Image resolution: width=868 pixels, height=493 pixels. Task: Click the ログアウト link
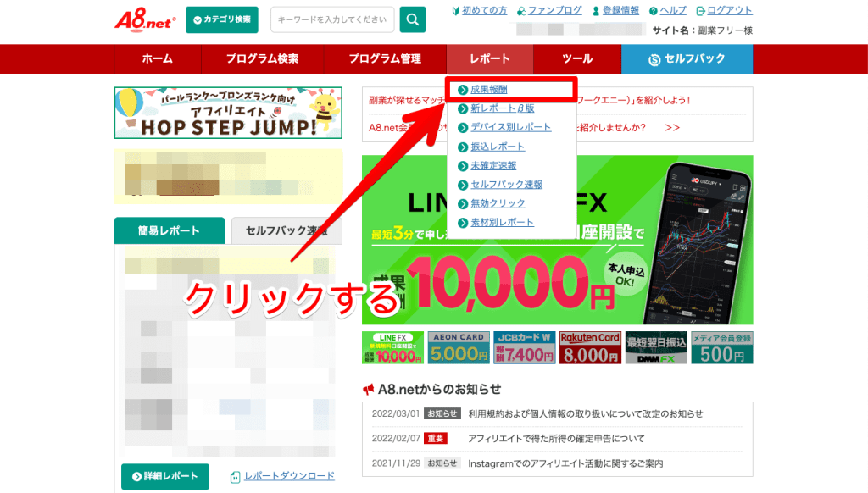[x=730, y=10]
